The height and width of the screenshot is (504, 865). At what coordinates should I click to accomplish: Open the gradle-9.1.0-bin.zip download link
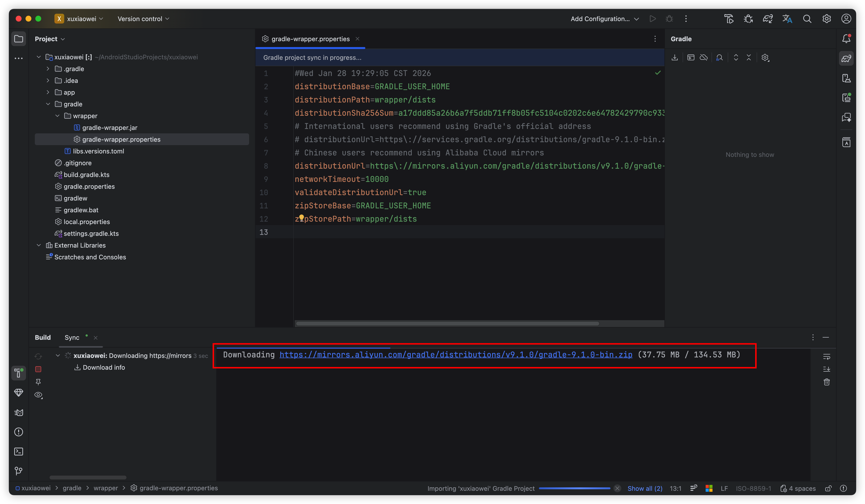456,355
